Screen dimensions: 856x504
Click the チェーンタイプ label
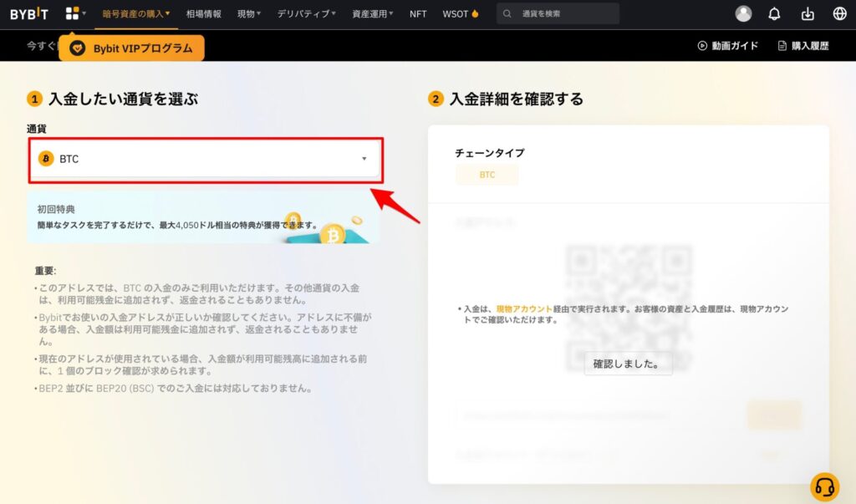click(x=489, y=153)
